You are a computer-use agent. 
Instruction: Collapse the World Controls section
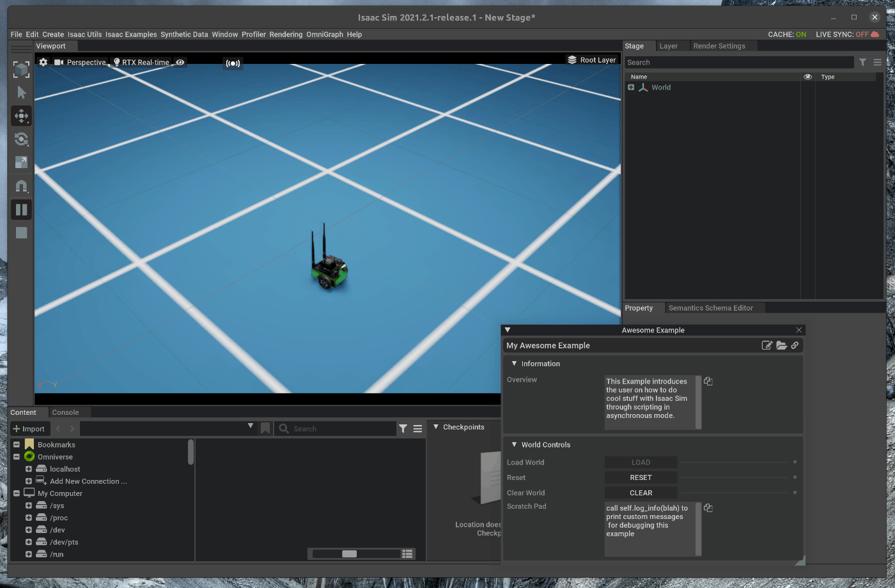coord(514,444)
